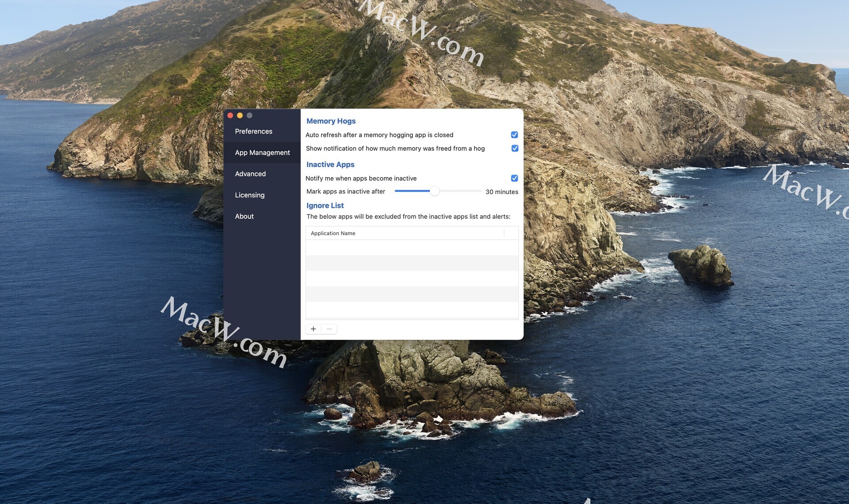This screenshot has width=849, height=504.
Task: Close the preferences window with red button
Action: click(x=230, y=115)
